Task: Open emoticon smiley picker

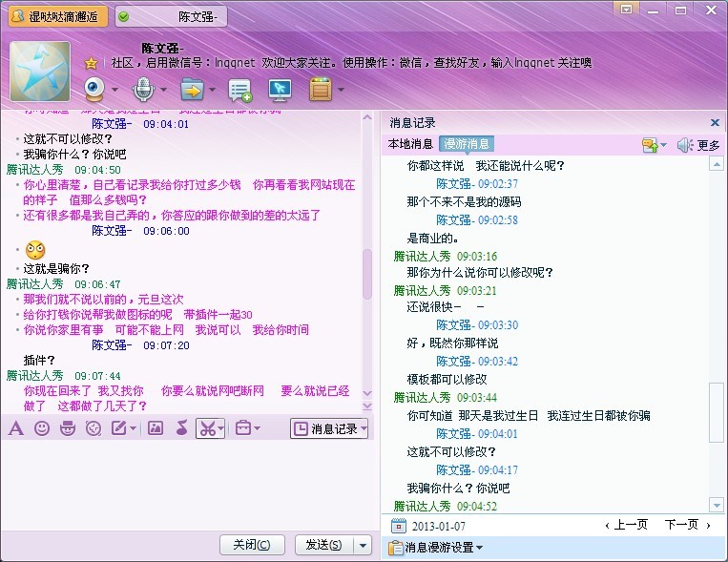Action: click(42, 428)
